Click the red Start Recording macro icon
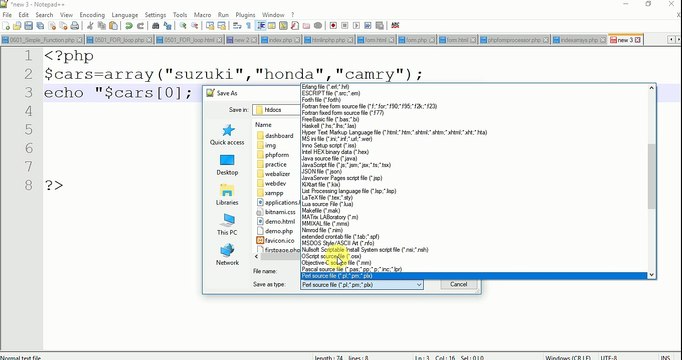Viewport: 682px width, 360px height. click(x=333, y=26)
